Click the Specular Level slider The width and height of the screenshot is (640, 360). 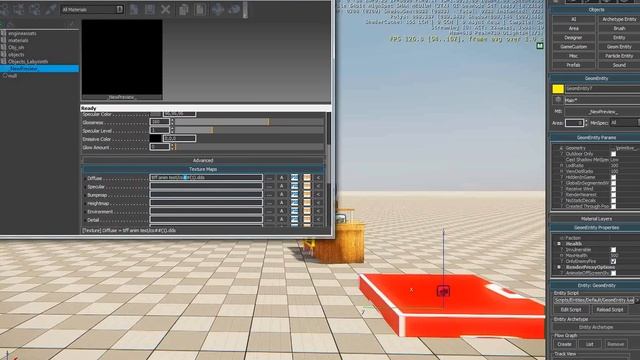pos(249,130)
